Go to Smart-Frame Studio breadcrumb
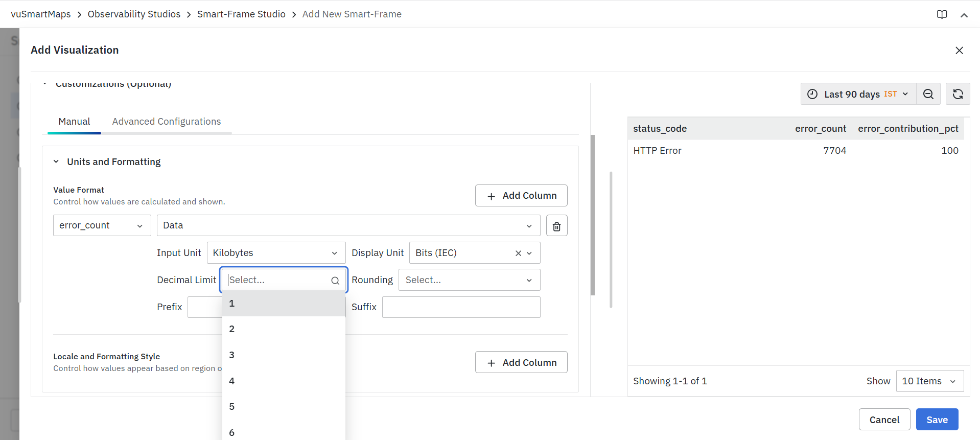Screen dimensions: 980x440 [241, 14]
